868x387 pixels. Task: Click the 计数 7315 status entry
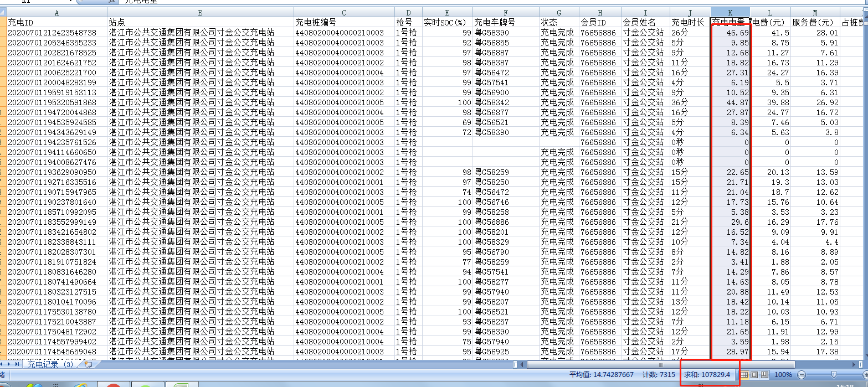click(x=658, y=375)
